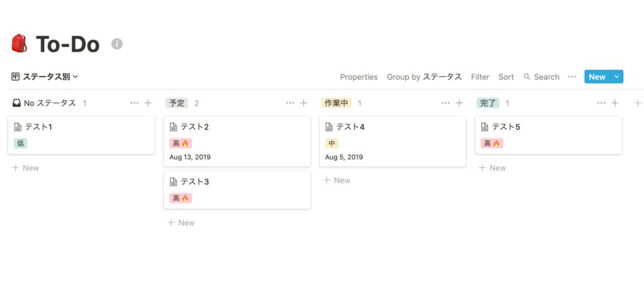Click the info icon beside To-Do title
The width and height of the screenshot is (644, 286).
(x=117, y=43)
